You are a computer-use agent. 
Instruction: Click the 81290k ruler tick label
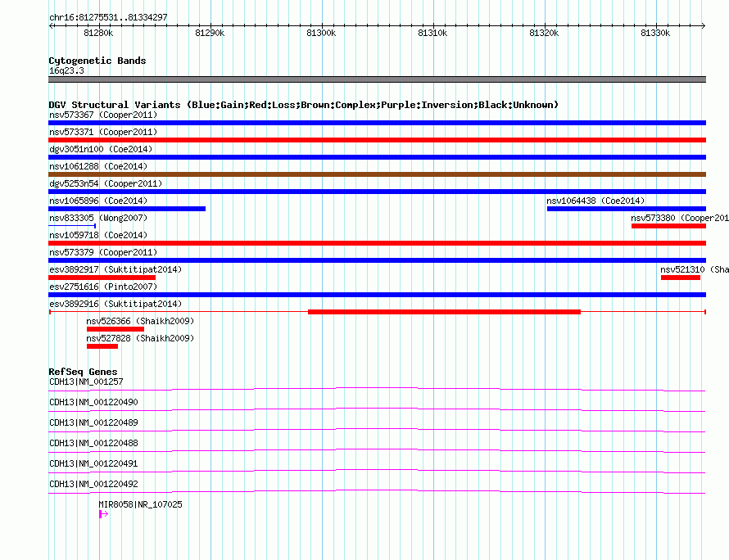[210, 33]
